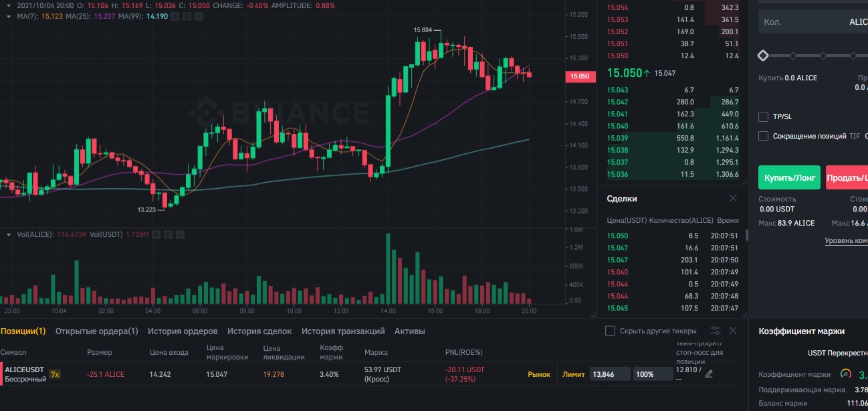Switch to Позиции(1) tab
Viewport: 868px width, 411px height.
[23, 331]
